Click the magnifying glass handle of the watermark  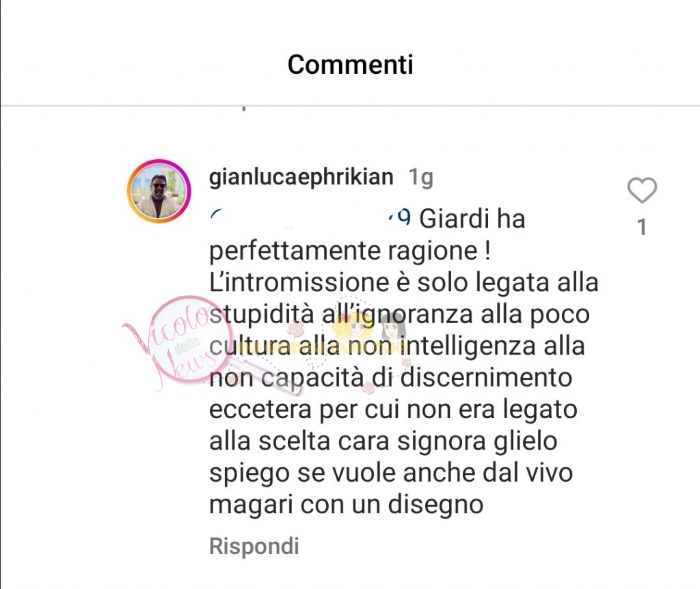pos(268,379)
